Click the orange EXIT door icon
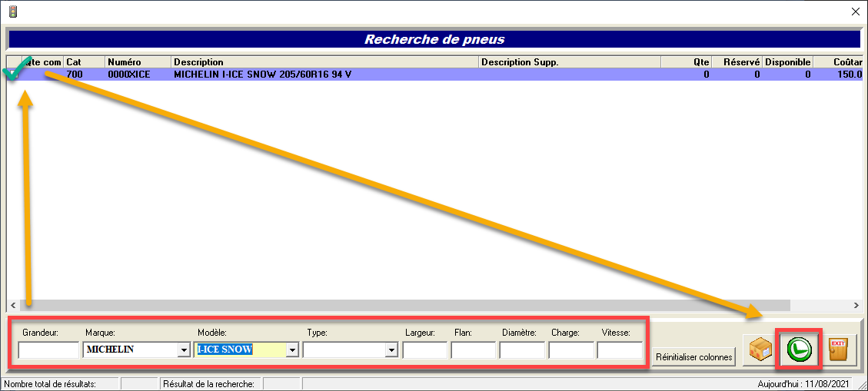The height and width of the screenshot is (391, 868). (838, 350)
